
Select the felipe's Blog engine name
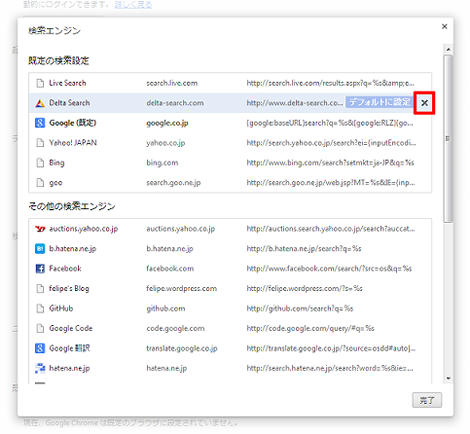tap(69, 288)
